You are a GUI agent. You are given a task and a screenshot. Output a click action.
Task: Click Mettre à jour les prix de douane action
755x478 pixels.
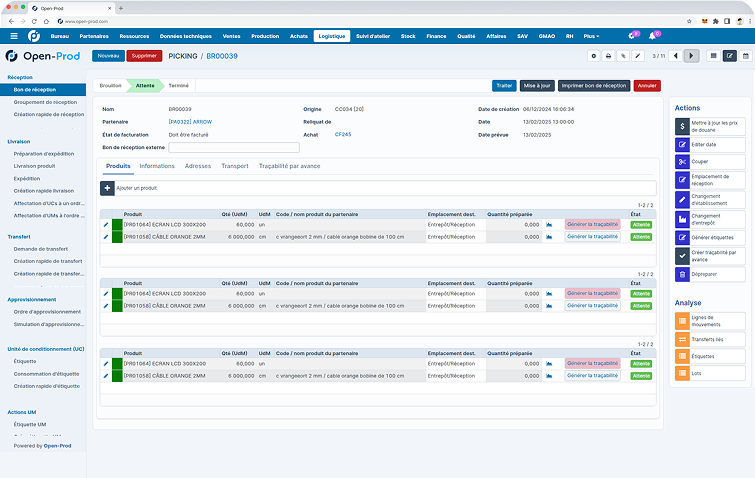point(710,127)
